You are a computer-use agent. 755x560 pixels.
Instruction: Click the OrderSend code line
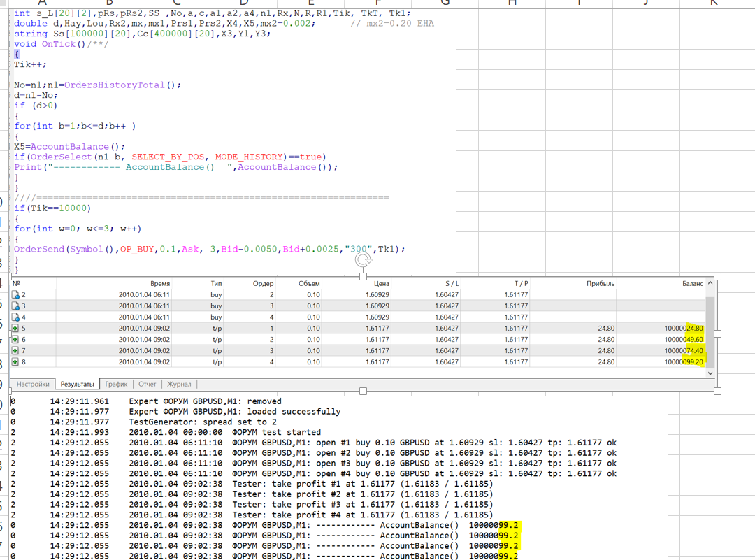click(x=210, y=249)
